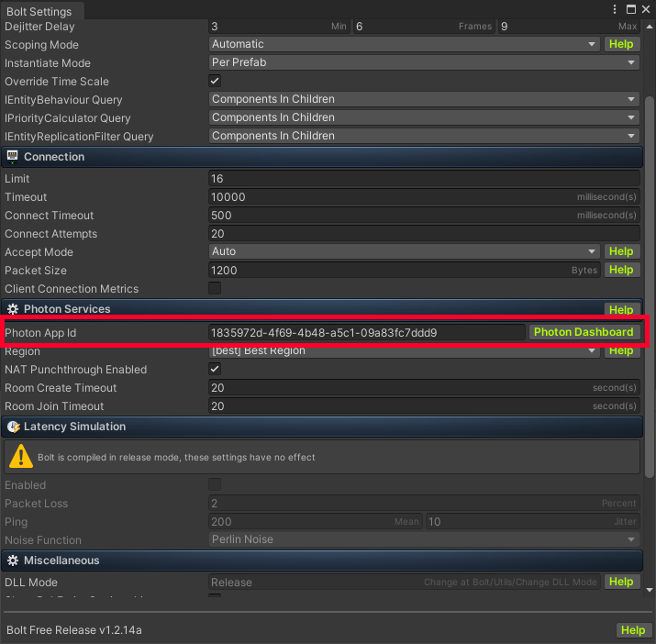Disable the Override Time Scale checkbox

point(215,81)
